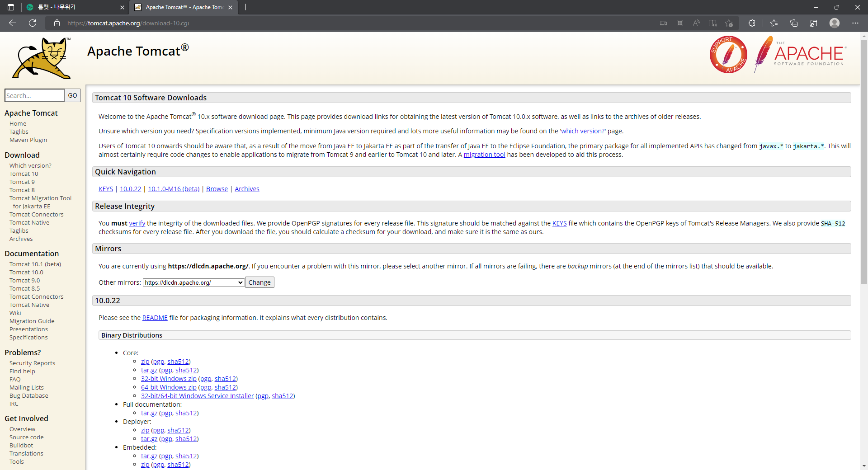Image resolution: width=868 pixels, height=470 pixels.
Task: Add this page to favorites
Action: click(729, 23)
